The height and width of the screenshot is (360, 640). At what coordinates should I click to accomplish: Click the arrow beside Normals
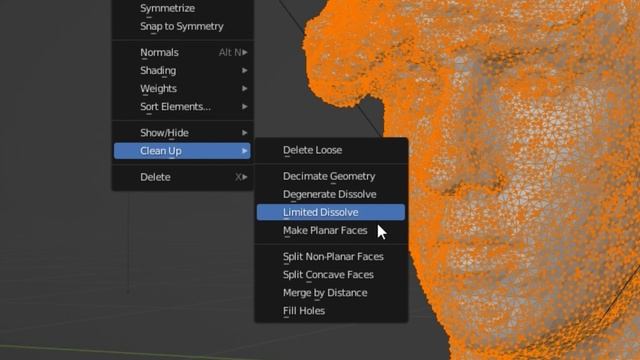(x=244, y=52)
